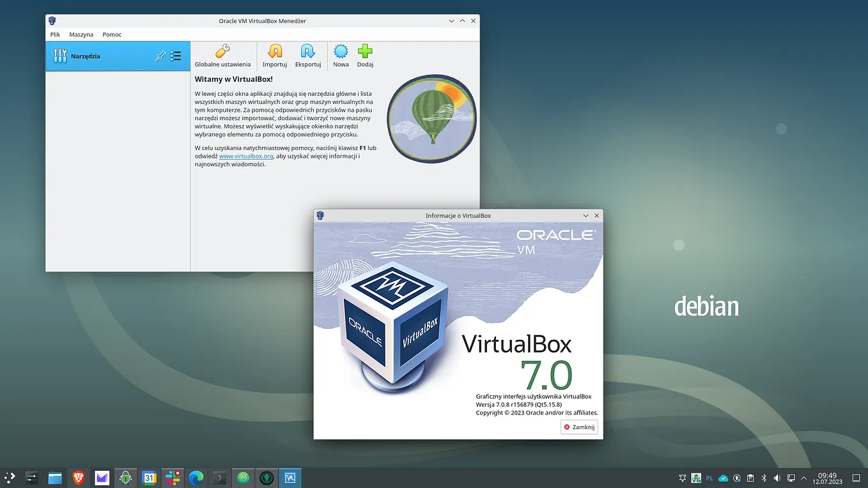Click the Dodaj icon to add a machine

364,56
